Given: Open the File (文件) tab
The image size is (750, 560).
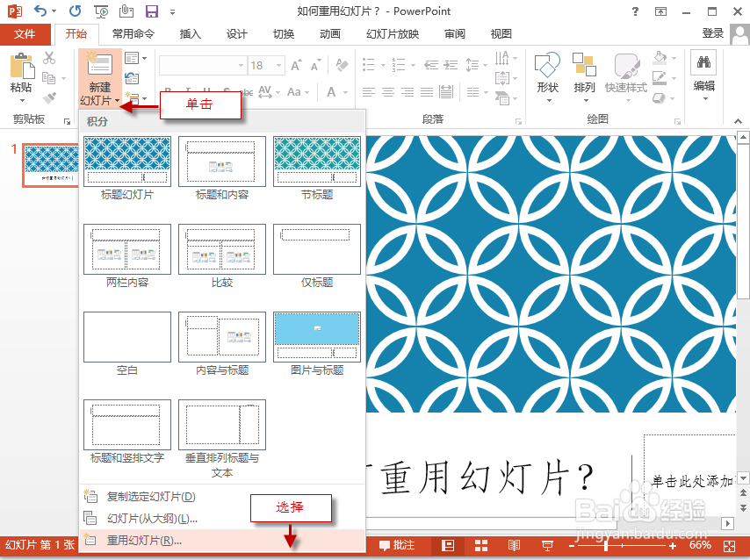Looking at the screenshot, I should click(x=25, y=34).
